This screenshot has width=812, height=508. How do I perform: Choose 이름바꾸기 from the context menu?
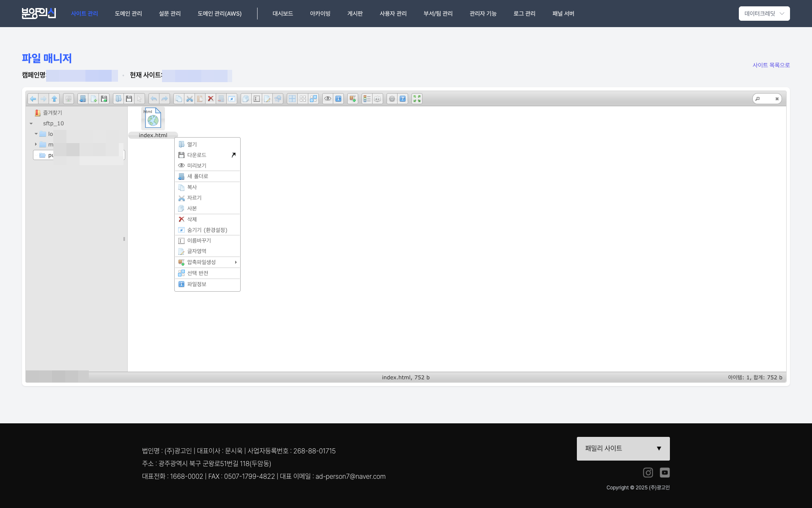(x=199, y=240)
